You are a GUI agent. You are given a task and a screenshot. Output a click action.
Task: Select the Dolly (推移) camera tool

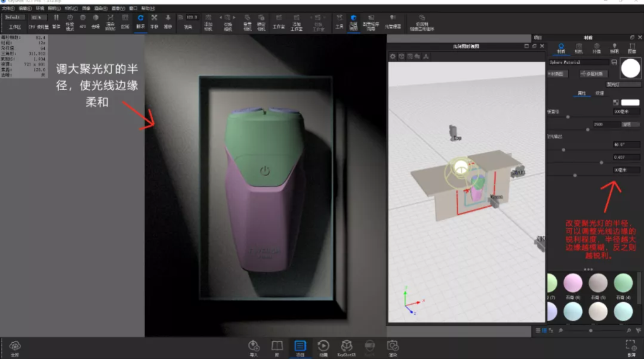pyautogui.click(x=168, y=21)
